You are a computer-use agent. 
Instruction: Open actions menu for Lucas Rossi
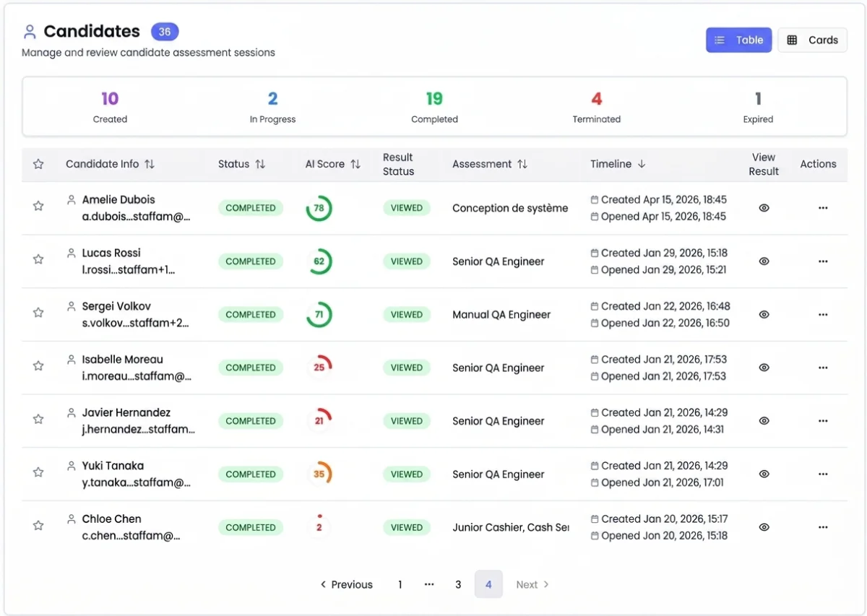tap(823, 261)
